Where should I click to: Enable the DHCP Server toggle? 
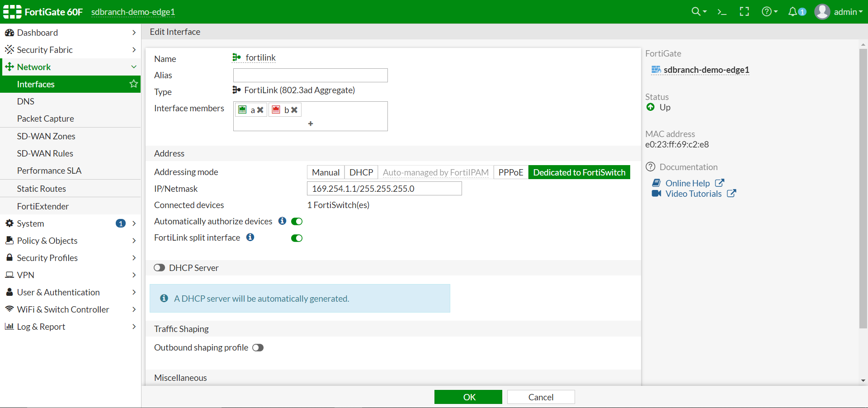click(159, 268)
